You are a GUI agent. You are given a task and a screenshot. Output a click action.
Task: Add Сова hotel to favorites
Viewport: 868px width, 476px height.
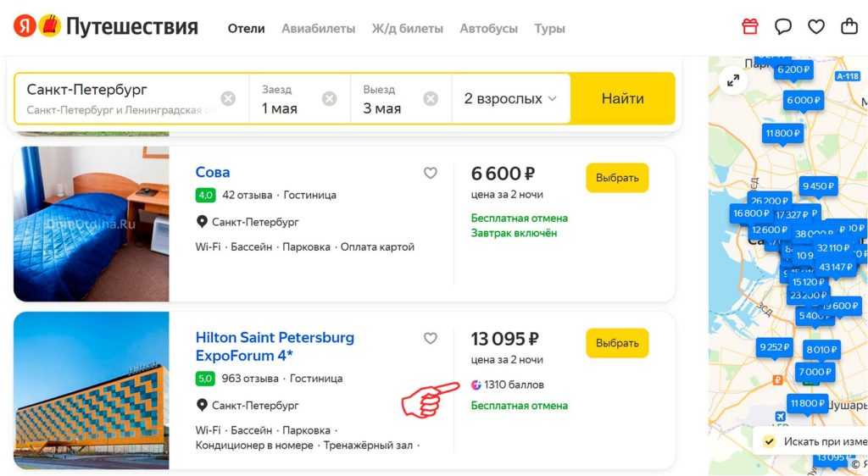tap(431, 173)
